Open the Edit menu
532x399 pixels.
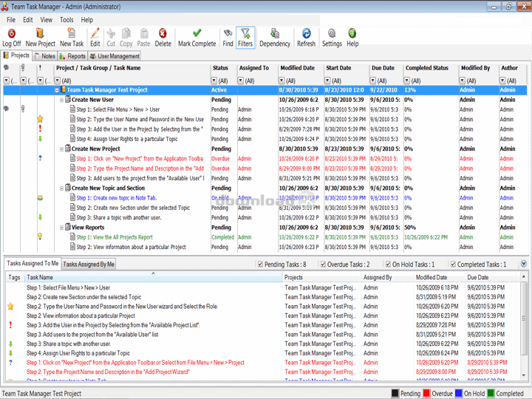coord(28,20)
